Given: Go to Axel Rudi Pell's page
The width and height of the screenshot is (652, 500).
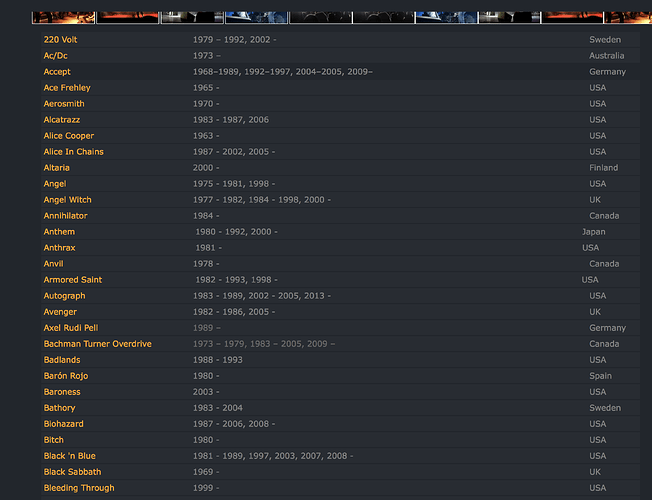Looking at the screenshot, I should click(71, 328).
